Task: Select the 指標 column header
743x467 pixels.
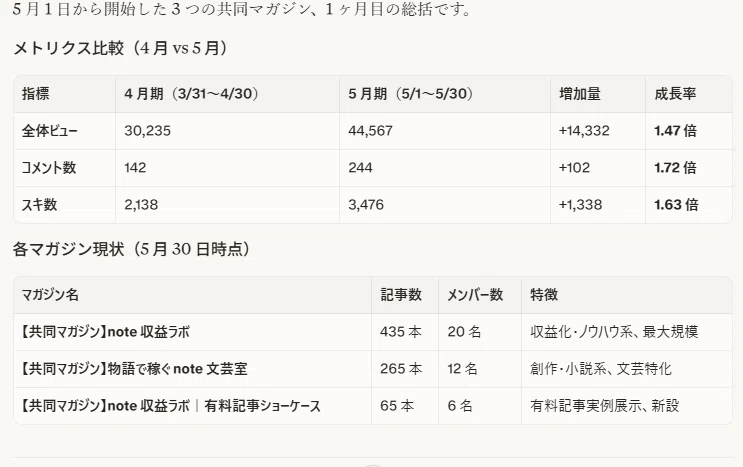Action: [x=36, y=94]
